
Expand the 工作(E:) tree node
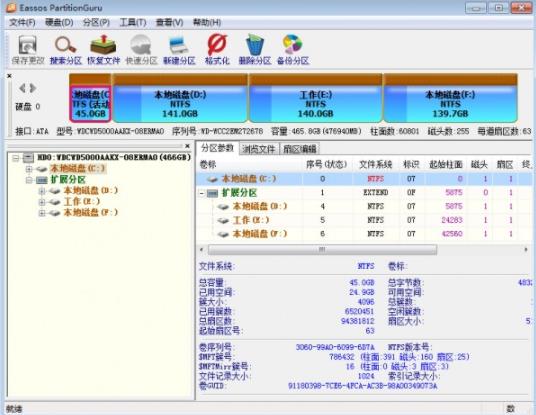click(x=42, y=202)
